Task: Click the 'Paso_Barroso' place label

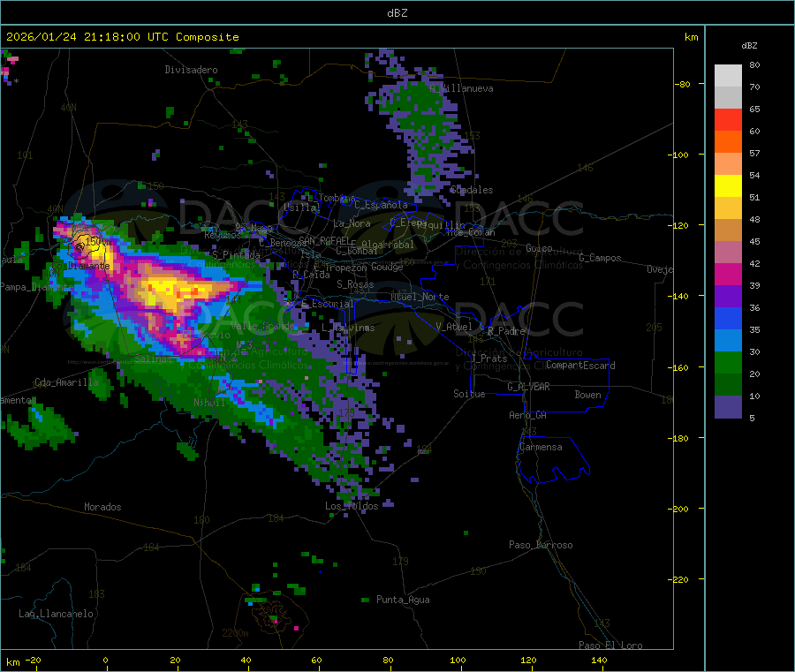Action: (541, 545)
